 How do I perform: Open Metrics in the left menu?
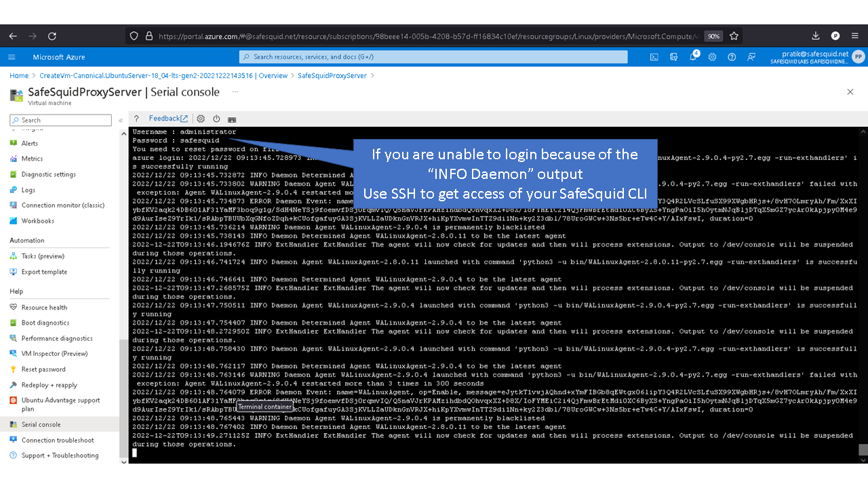[32, 159]
